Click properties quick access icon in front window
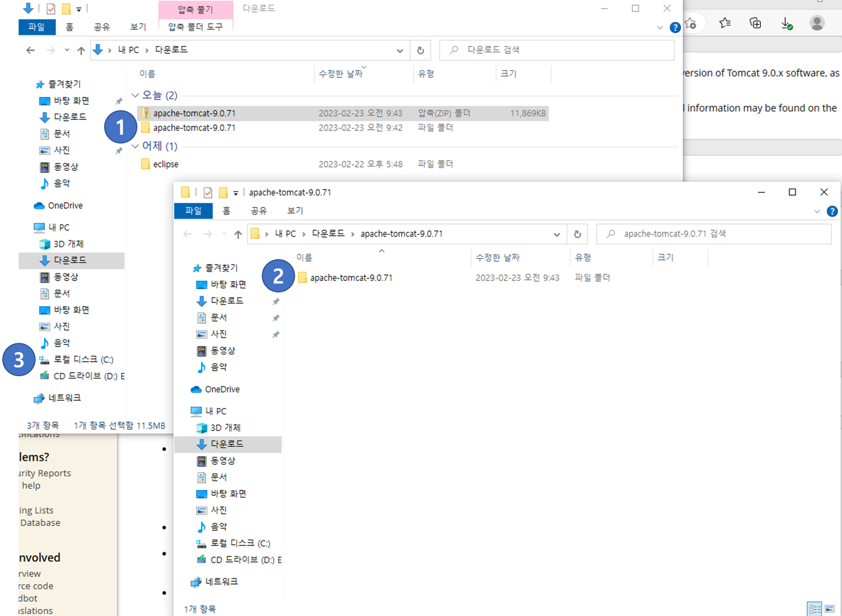Viewport: 842px width, 616px height. 208,193
